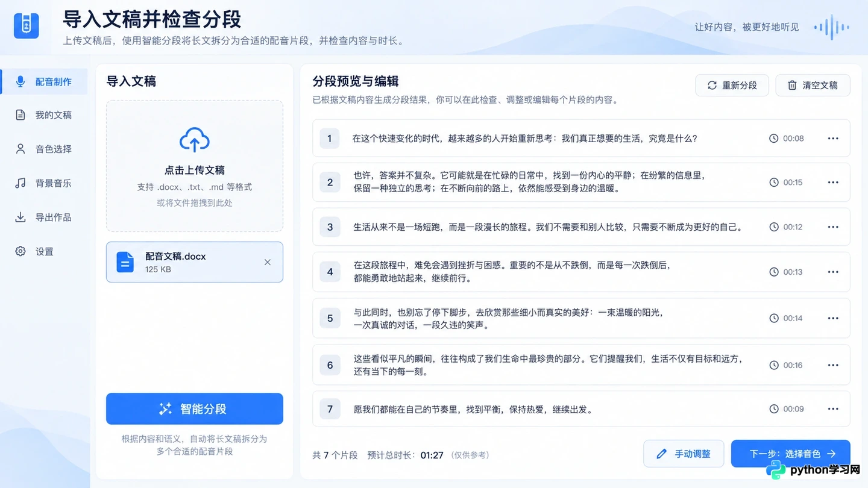
Task: Click the clock icon beside 00:16
Action: [774, 365]
